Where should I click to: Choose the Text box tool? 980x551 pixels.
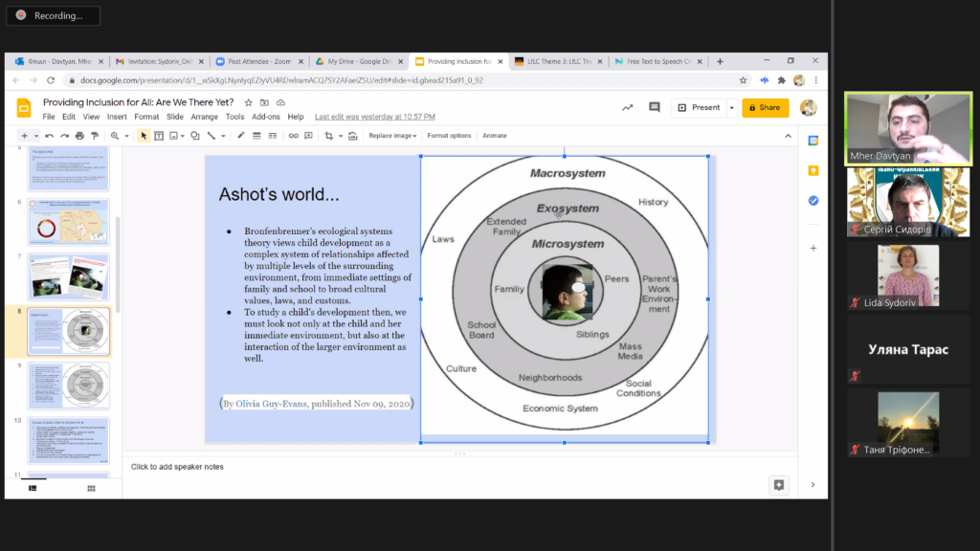(159, 136)
